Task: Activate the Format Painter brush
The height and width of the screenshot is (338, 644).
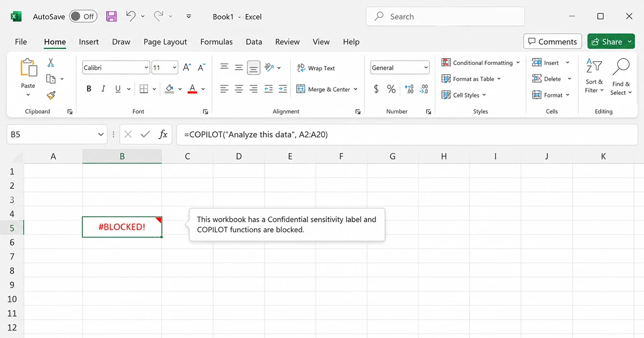Action: (x=51, y=95)
